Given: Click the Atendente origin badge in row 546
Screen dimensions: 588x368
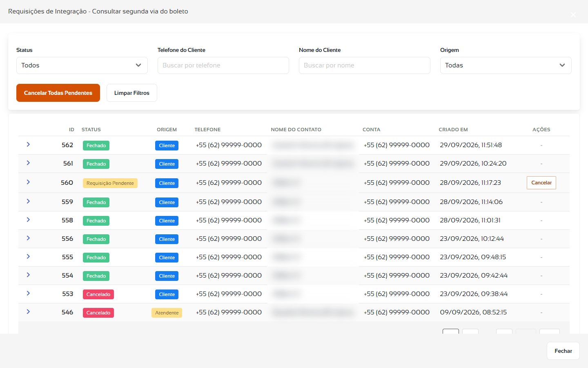Looking at the screenshot, I should point(167,313).
